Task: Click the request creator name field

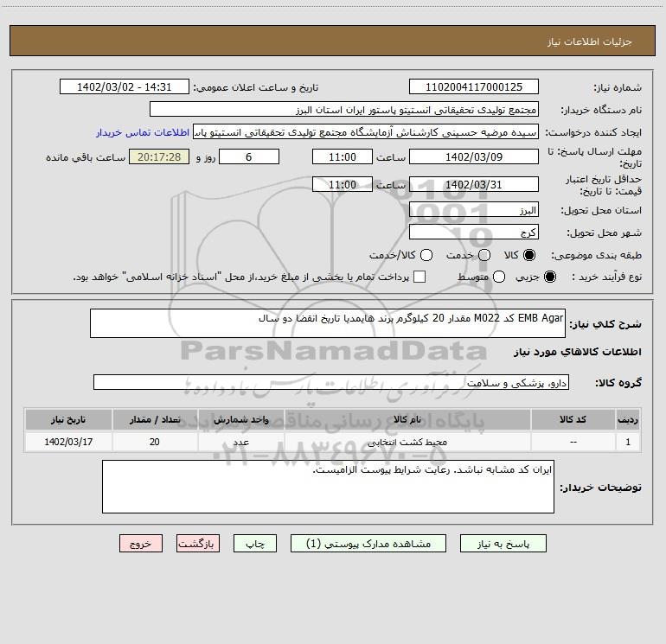Action: (366, 132)
